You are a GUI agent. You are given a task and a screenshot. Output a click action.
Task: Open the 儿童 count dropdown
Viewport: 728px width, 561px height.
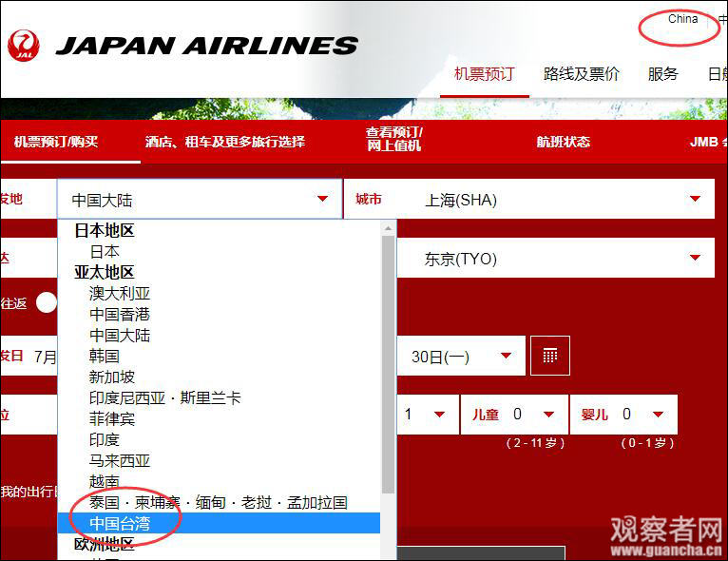tap(514, 415)
